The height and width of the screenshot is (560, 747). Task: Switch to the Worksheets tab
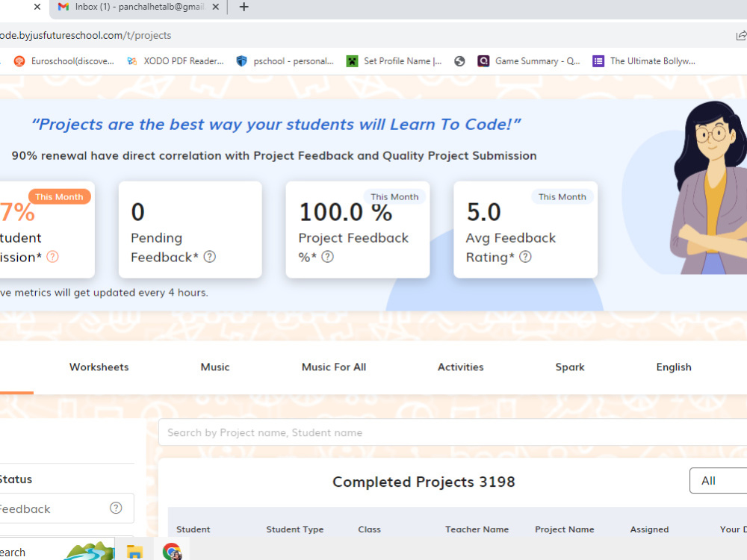[x=99, y=367]
